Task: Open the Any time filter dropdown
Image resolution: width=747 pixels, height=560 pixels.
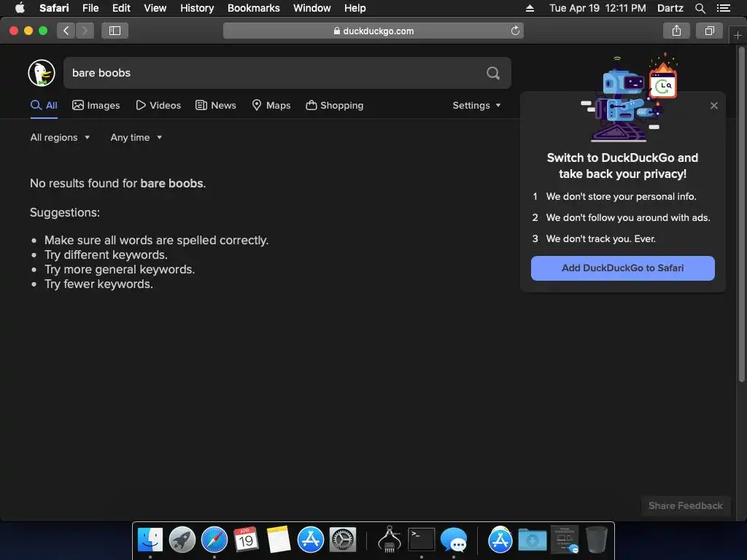Action: [136, 137]
